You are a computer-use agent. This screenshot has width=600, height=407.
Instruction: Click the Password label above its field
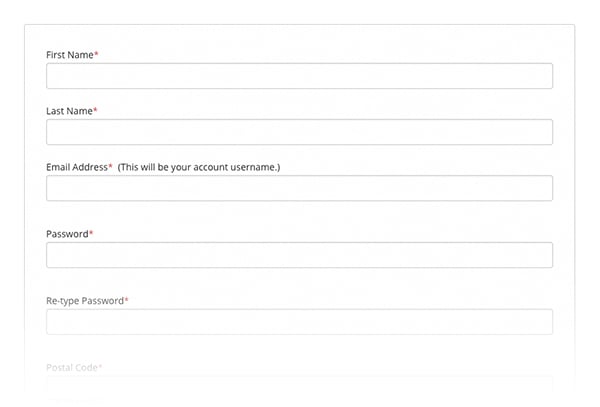(x=67, y=234)
